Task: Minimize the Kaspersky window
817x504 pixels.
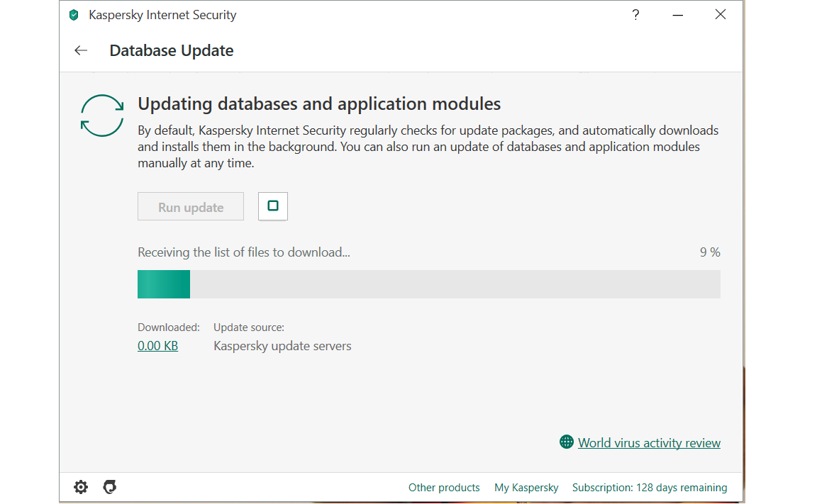Action: coord(678,15)
